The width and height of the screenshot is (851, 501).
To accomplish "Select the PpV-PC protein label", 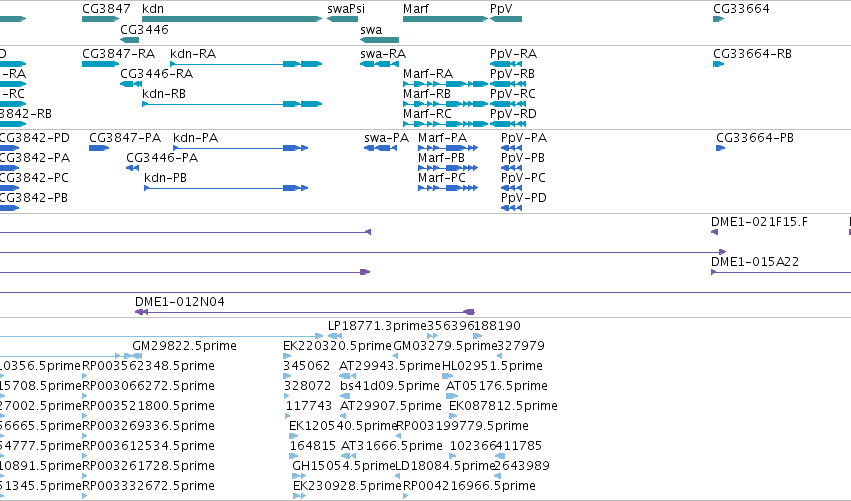I will pos(524,178).
